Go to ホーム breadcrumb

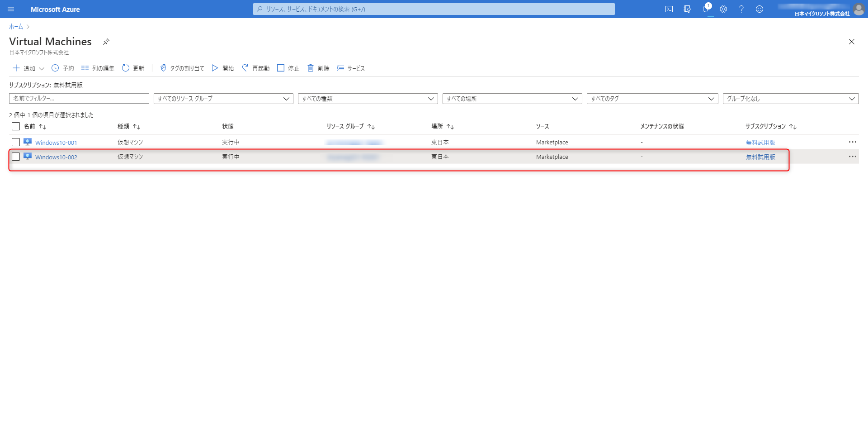pyautogui.click(x=16, y=27)
